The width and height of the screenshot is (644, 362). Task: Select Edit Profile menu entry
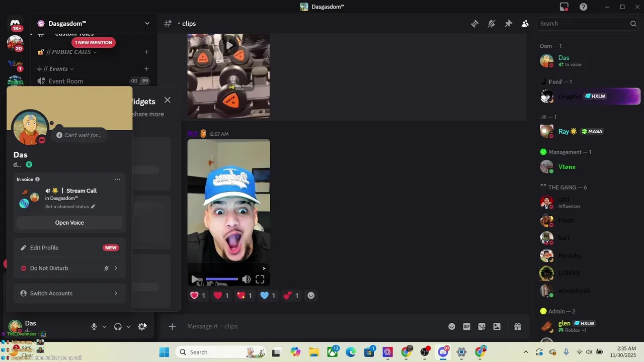[x=69, y=248]
